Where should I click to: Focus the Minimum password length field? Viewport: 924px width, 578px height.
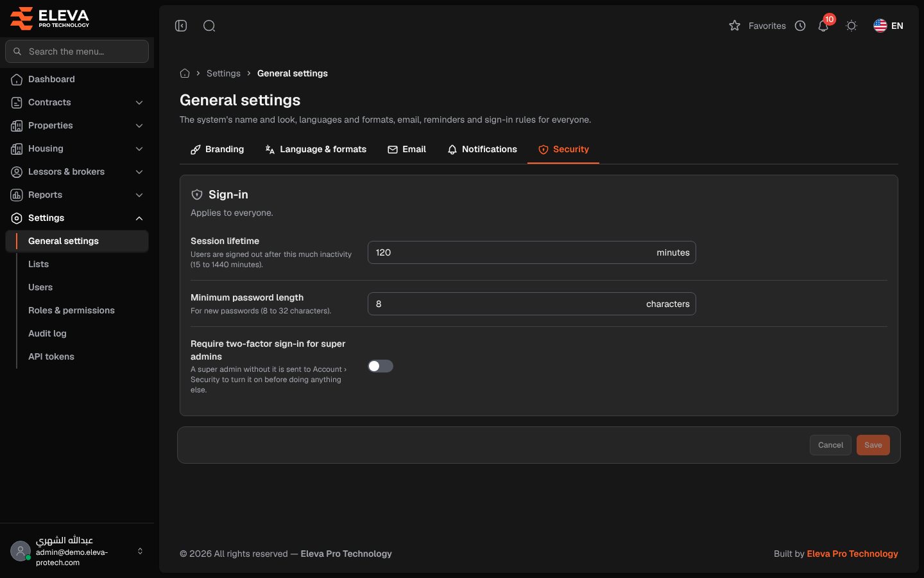[532, 304]
